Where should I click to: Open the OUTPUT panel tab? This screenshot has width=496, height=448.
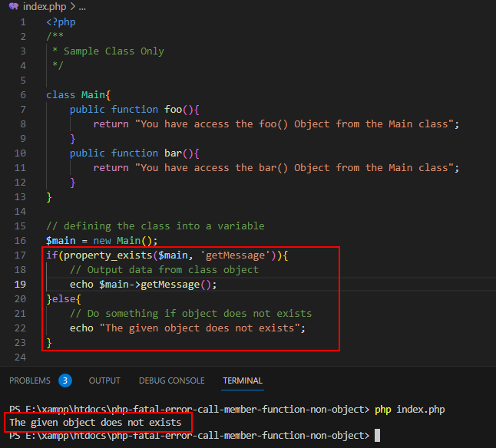104,380
